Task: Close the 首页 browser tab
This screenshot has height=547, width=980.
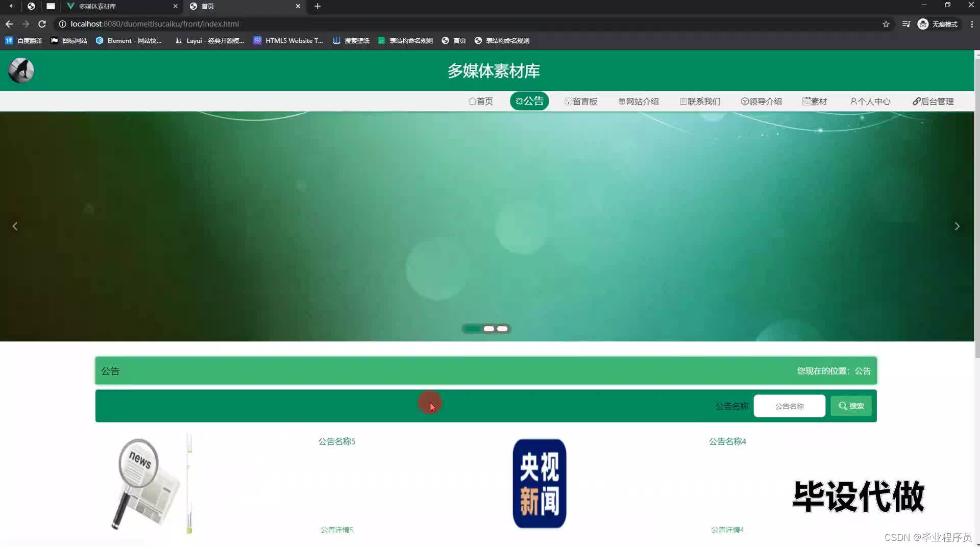Action: [x=298, y=6]
